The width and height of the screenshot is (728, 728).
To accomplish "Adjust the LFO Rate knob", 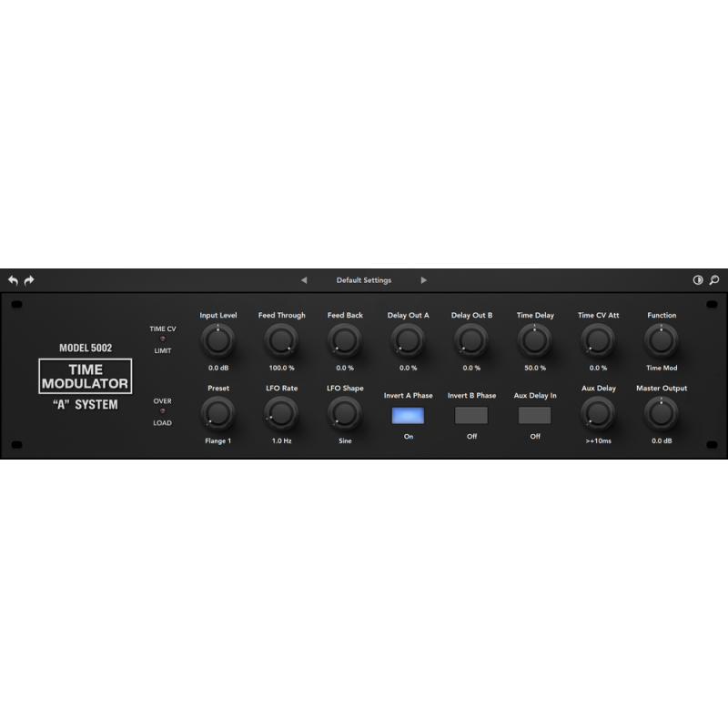I will pos(281,414).
